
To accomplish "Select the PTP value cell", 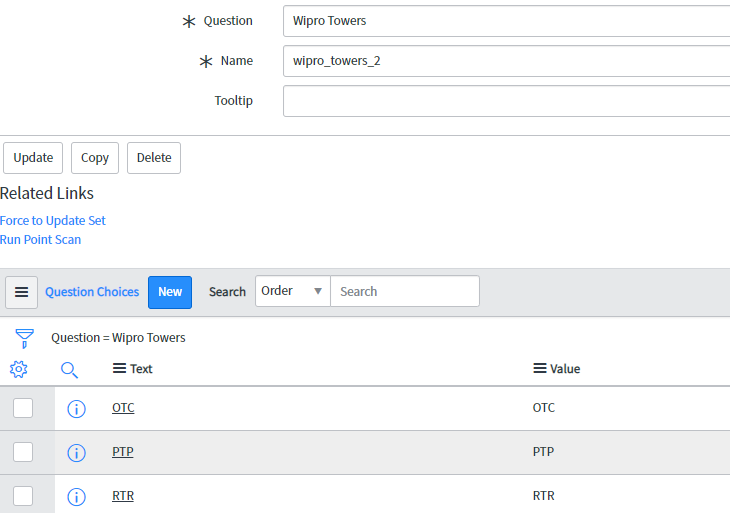I will point(543,452).
